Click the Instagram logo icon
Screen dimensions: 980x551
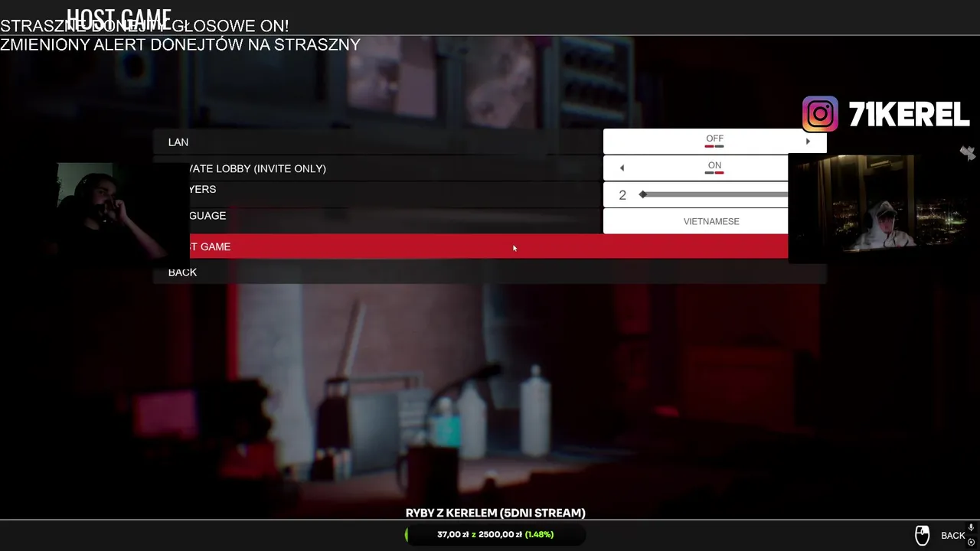(820, 114)
